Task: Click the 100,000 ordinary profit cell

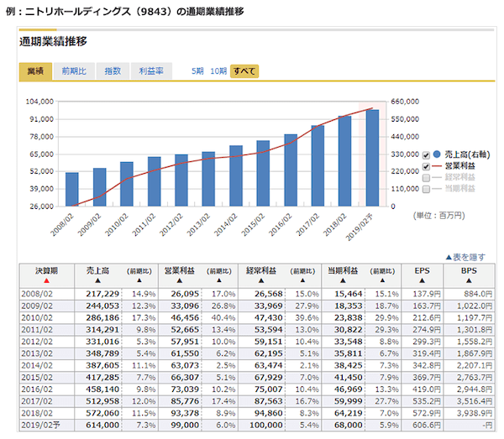Action: click(x=266, y=426)
